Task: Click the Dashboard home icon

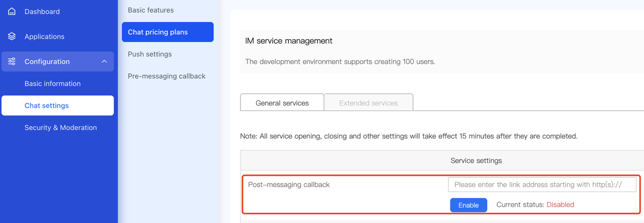Action: pyautogui.click(x=12, y=12)
